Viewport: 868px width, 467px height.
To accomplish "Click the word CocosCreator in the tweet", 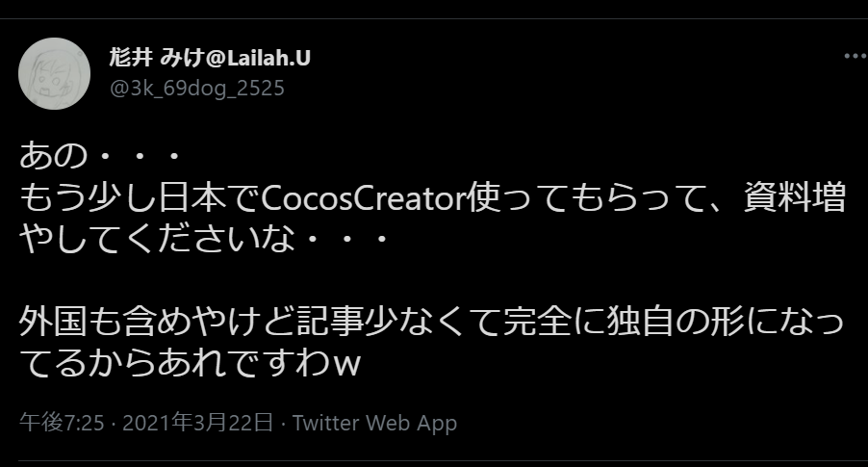I will tap(364, 198).
